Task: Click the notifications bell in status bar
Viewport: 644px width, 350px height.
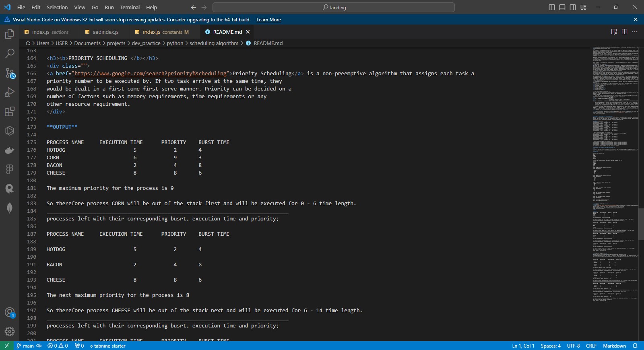Action: pos(635,346)
